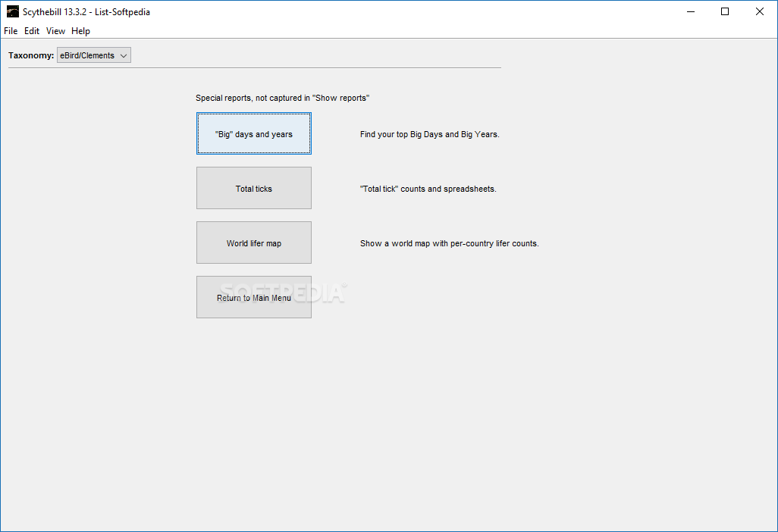This screenshot has width=778, height=532.
Task: Click the "Big" days and years button
Action: [254, 134]
